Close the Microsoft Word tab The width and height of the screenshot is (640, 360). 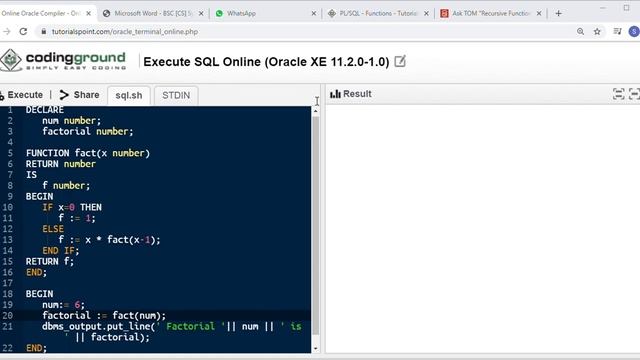pyautogui.click(x=201, y=13)
